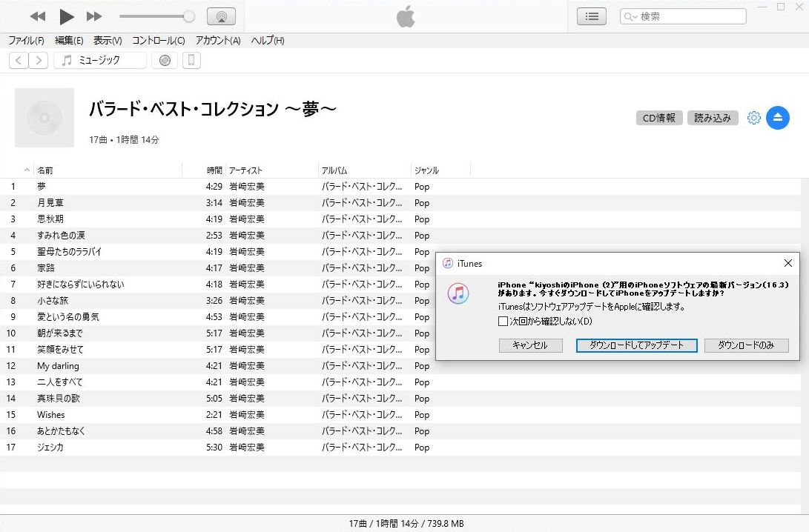
Task: Select track 3 思秋期
Action: click(x=400, y=219)
